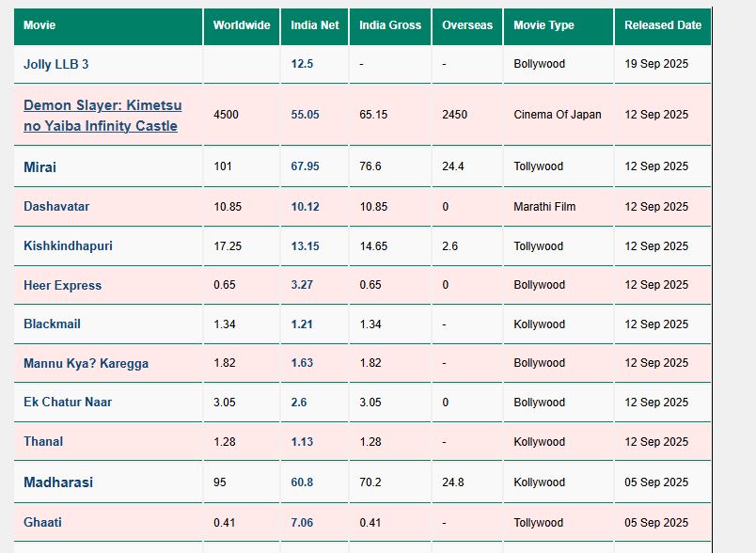Click the Released Date column header
The height and width of the screenshot is (553, 756).
pos(663,26)
